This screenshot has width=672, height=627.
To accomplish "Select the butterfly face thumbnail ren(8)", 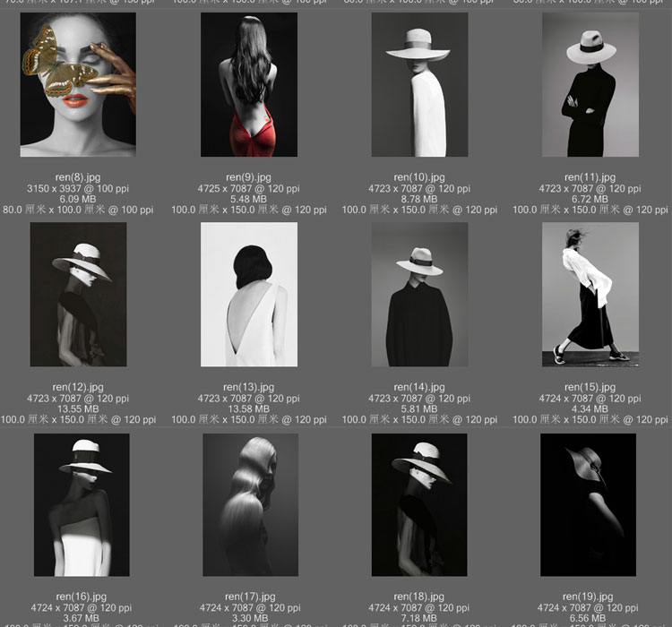I will click(x=78, y=84).
